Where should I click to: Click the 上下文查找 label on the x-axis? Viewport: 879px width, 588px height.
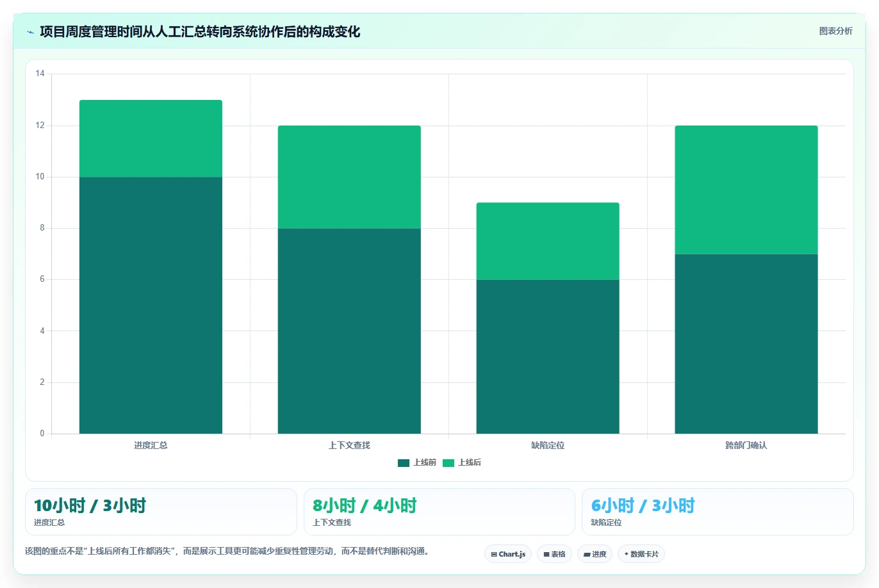349,445
